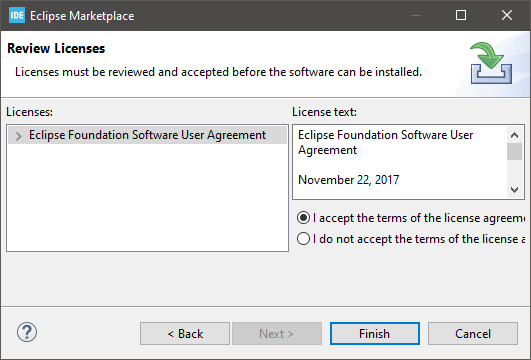Screen dimensions: 531x360
Task: Click the help question mark icon
Action: [x=27, y=332]
